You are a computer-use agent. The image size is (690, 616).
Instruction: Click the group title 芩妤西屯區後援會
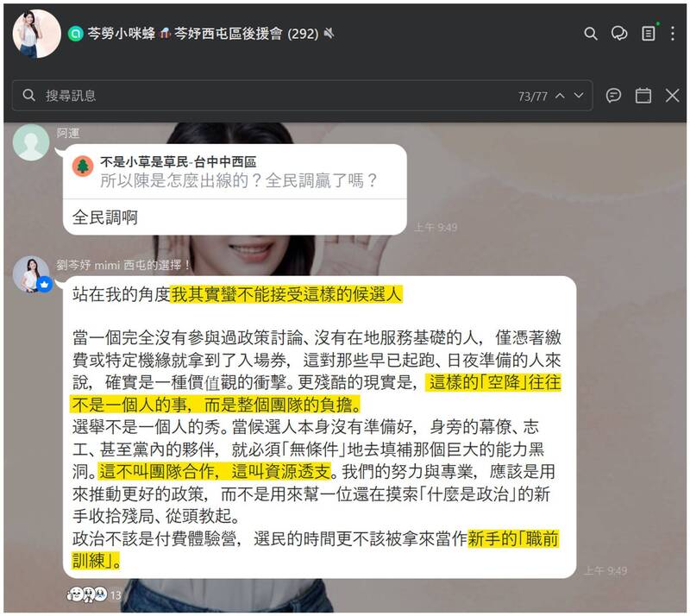point(228,34)
